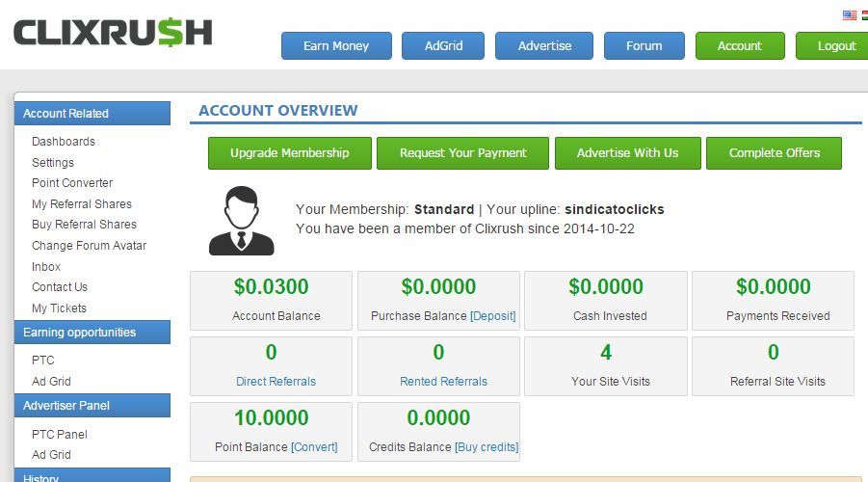
Task: Click the Referral Site Visits label
Action: (x=777, y=381)
